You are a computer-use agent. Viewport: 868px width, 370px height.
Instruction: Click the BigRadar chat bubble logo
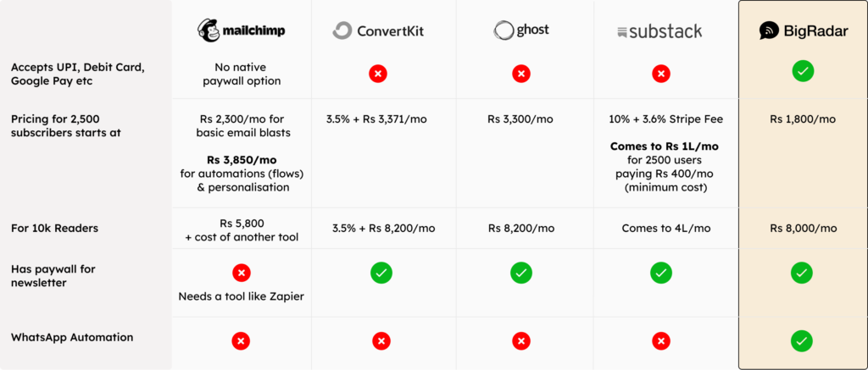[x=769, y=30]
